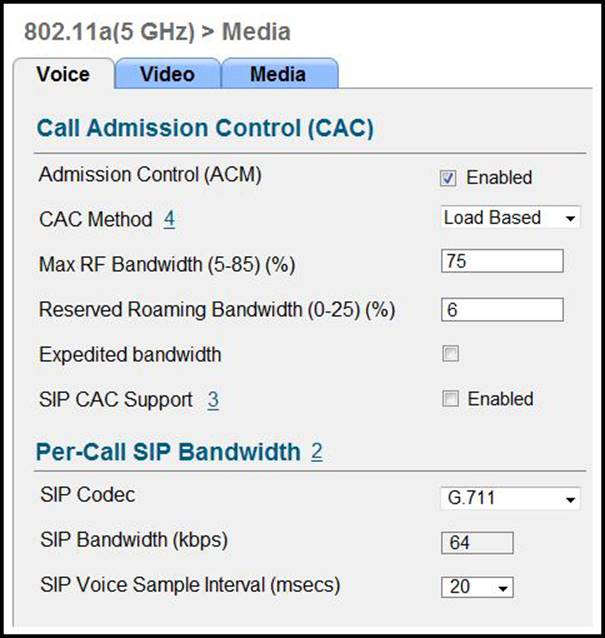Click the SIP Bandwidth (kbps) field
This screenshot has height=638, width=605.
(x=477, y=542)
